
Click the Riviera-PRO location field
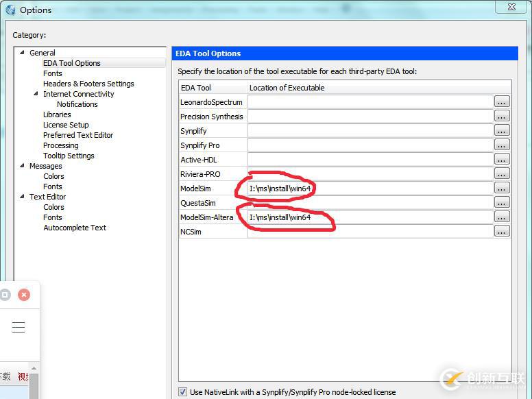(x=370, y=174)
